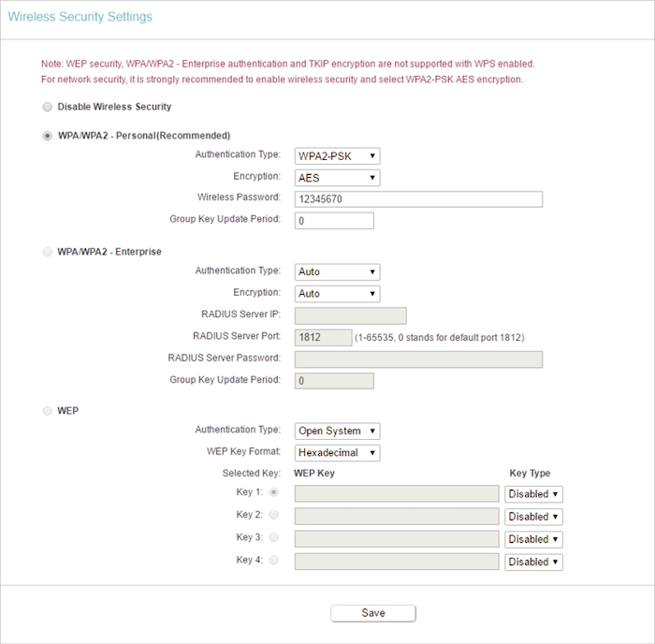Open Enterprise Encryption Auto dropdown
The height and width of the screenshot is (644, 655).
(x=337, y=293)
